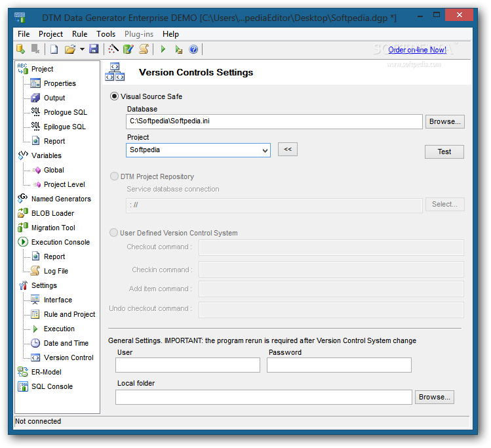Open Interface settings
The image size is (491, 448).
(x=58, y=300)
